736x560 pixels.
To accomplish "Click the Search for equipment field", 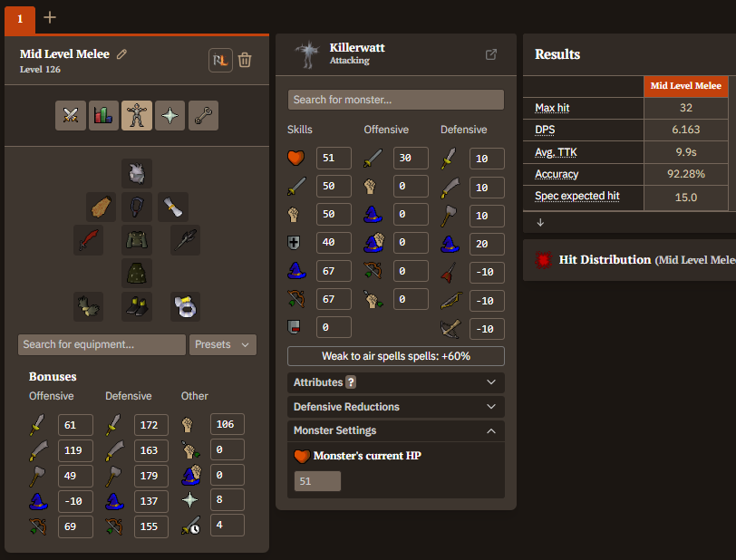I will [102, 344].
